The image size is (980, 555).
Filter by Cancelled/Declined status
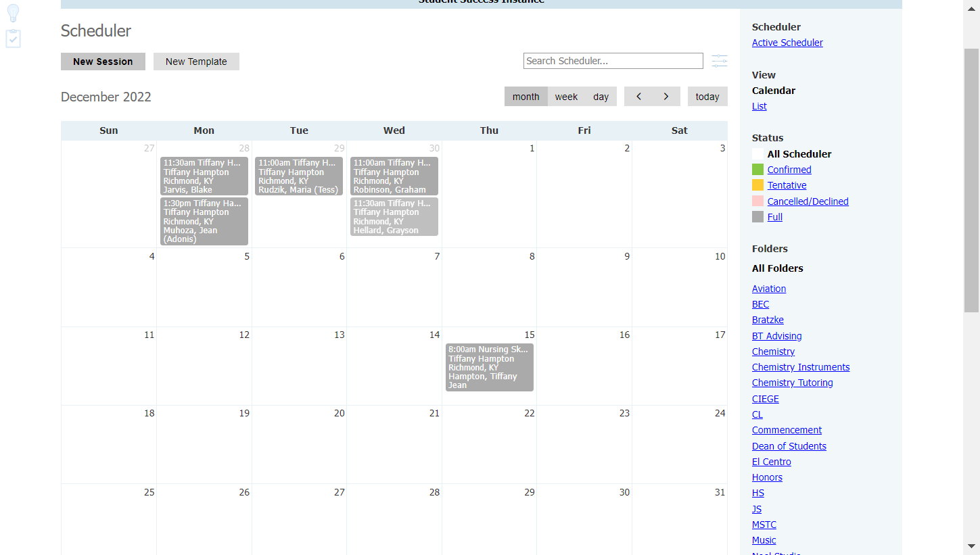[x=808, y=201]
